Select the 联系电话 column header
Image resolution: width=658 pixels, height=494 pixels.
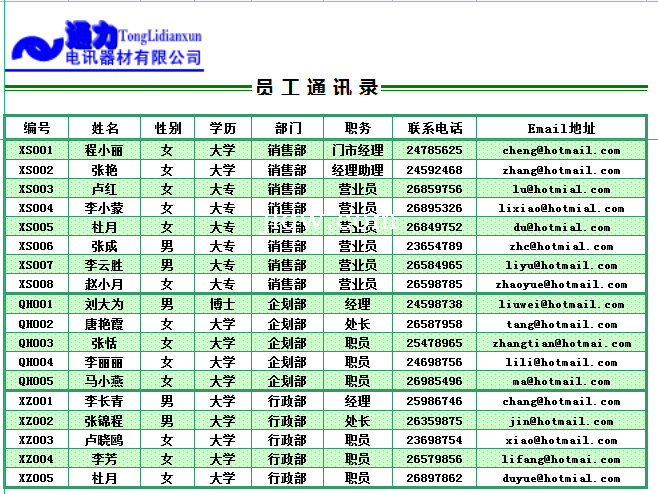coord(434,128)
